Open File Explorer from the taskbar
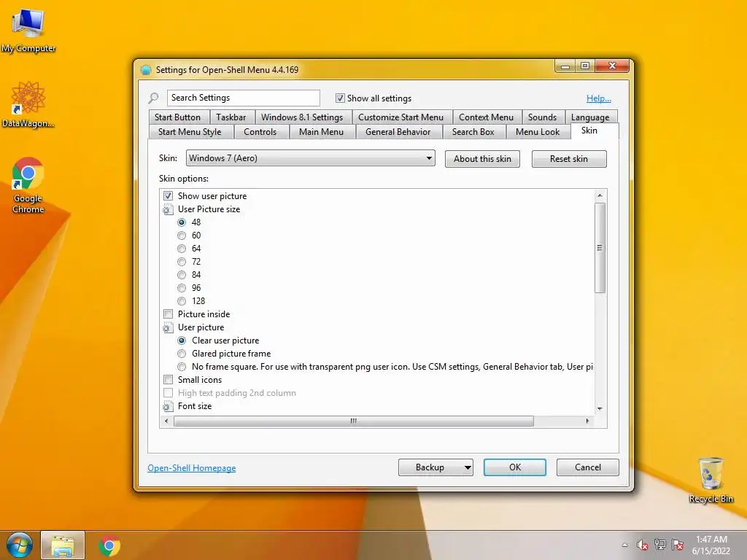 (63, 545)
